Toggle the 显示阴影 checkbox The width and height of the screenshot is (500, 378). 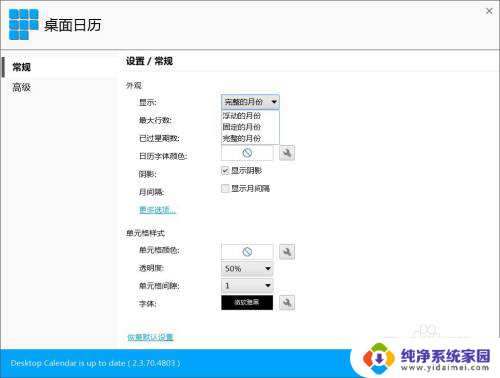pos(225,171)
